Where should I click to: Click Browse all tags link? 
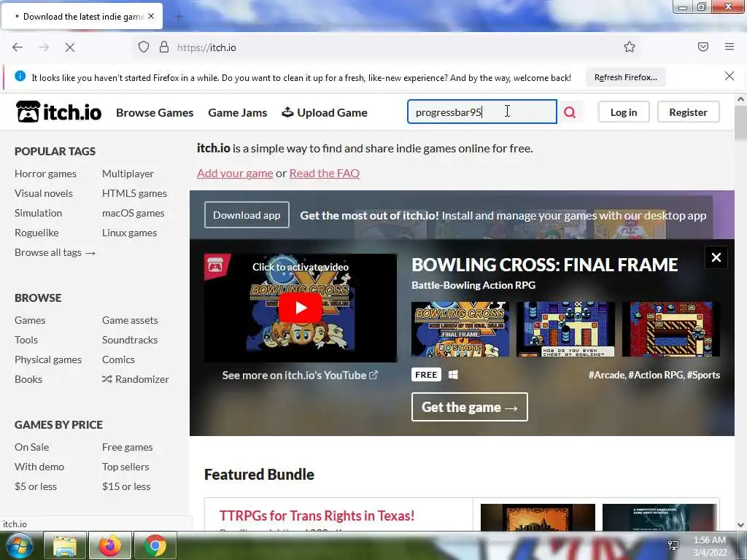[55, 252]
